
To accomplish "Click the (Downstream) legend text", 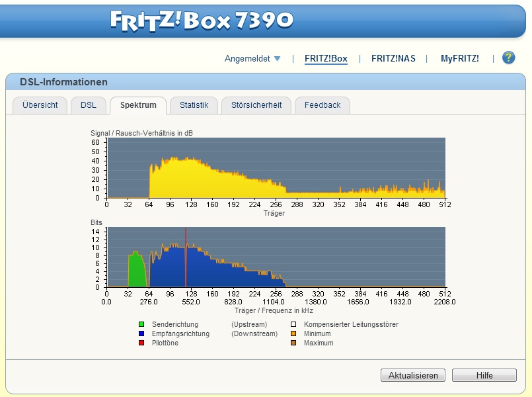I will pos(254,333).
